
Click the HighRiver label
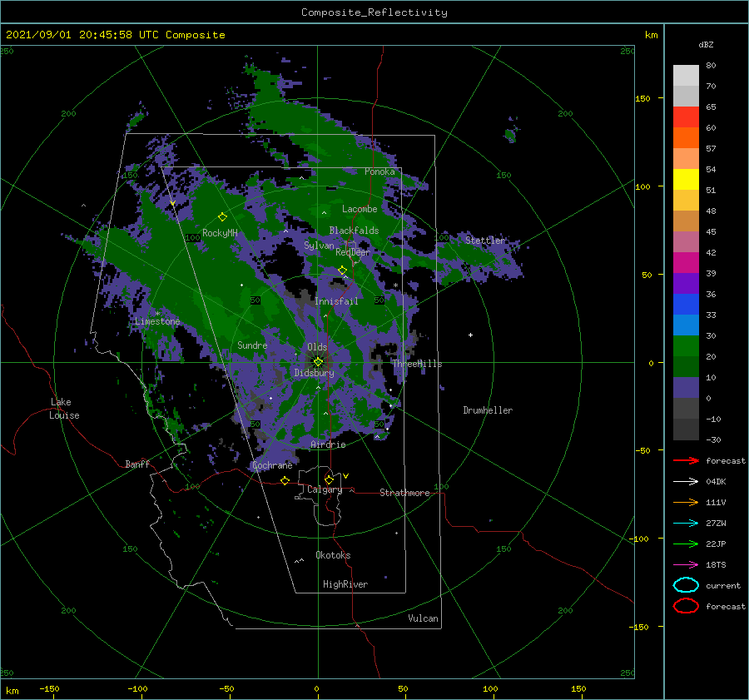coord(345,584)
